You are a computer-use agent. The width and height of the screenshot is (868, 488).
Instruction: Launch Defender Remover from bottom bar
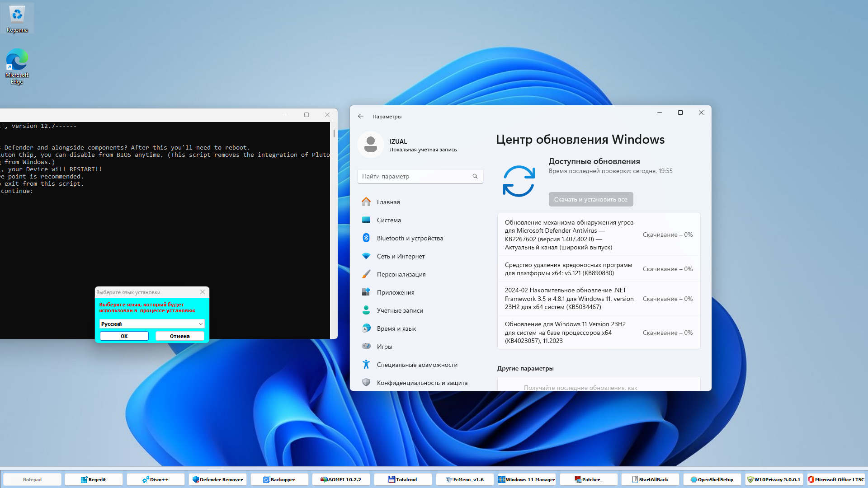tap(217, 479)
